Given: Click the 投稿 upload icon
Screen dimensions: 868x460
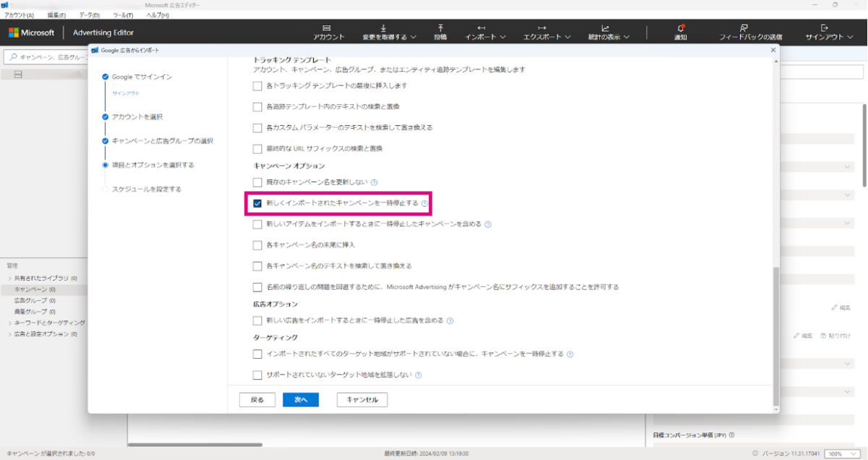Looking at the screenshot, I should pos(441,27).
